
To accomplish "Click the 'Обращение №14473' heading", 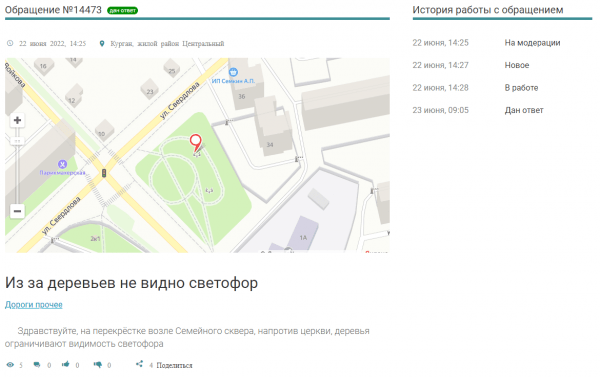I will coord(53,10).
